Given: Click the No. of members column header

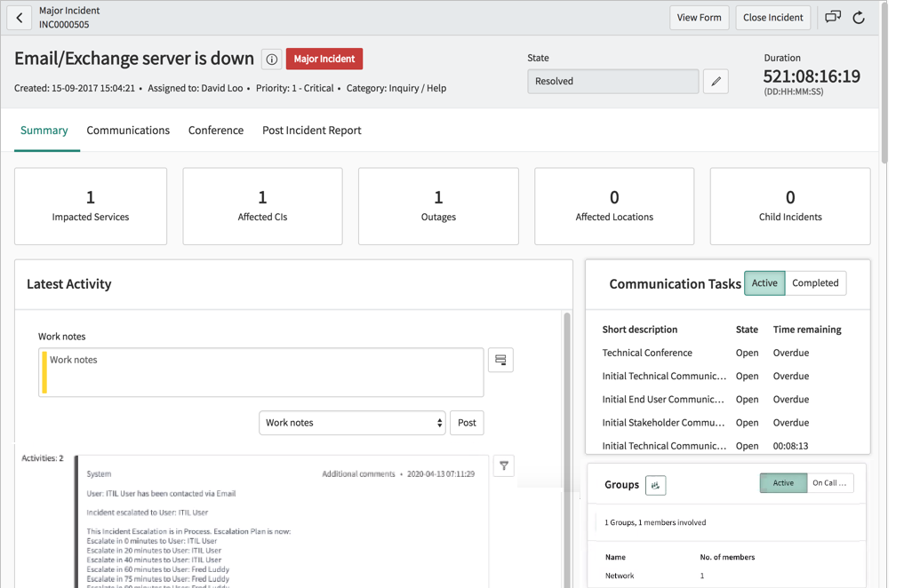Looking at the screenshot, I should 727,557.
